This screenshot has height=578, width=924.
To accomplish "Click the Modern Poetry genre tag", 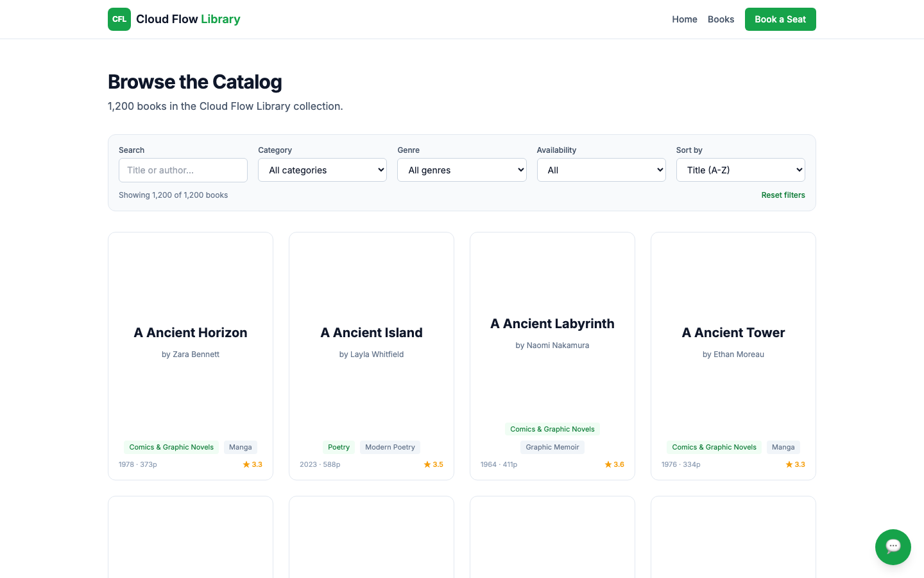I will click(x=390, y=447).
